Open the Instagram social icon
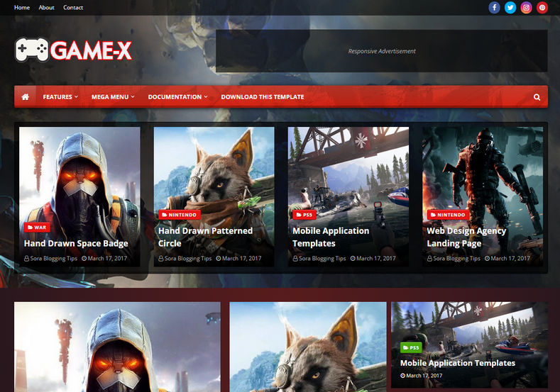560x392 pixels. coord(526,8)
